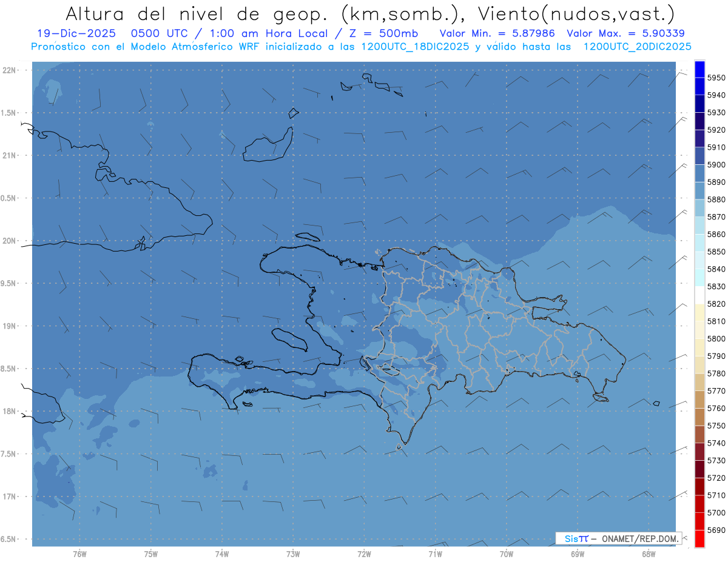
Task: Pick the light cyan band between 5840 and 5830
Action: point(699,278)
